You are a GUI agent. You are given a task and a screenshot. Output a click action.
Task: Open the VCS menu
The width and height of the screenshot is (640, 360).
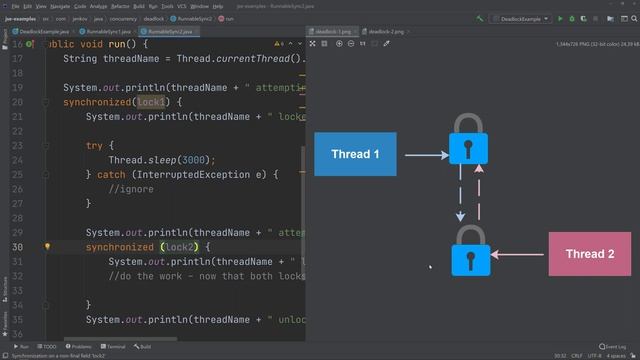click(182, 6)
